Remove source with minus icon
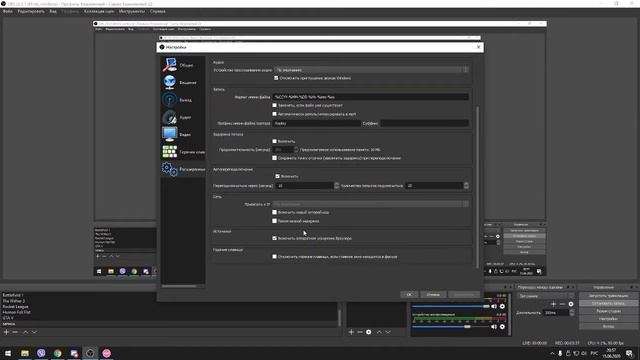Image resolution: width=640 pixels, height=360 pixels. click(x=360, y=332)
